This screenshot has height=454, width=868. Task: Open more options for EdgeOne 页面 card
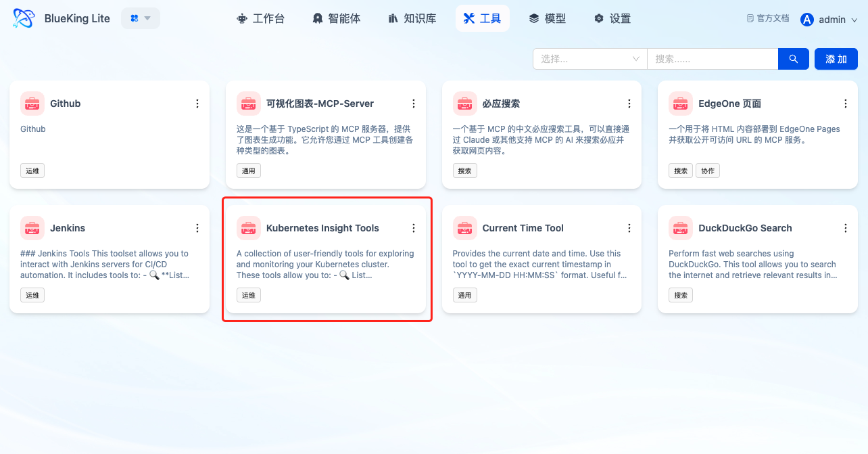point(846,104)
